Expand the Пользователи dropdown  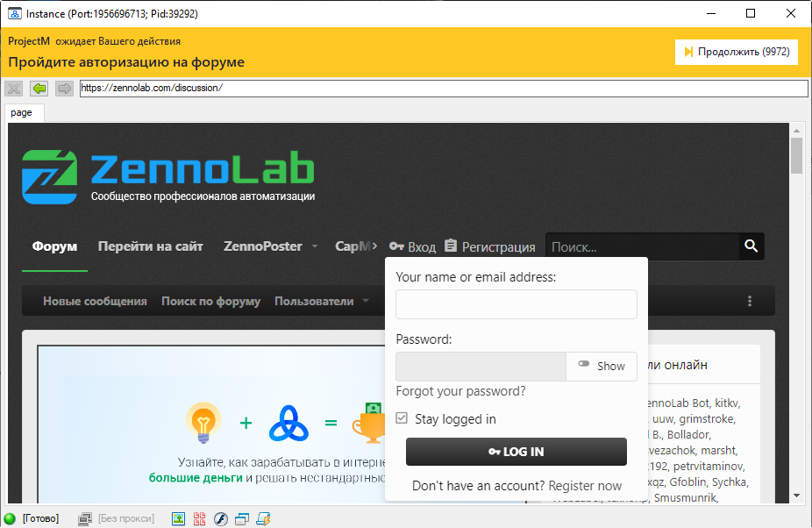point(363,302)
